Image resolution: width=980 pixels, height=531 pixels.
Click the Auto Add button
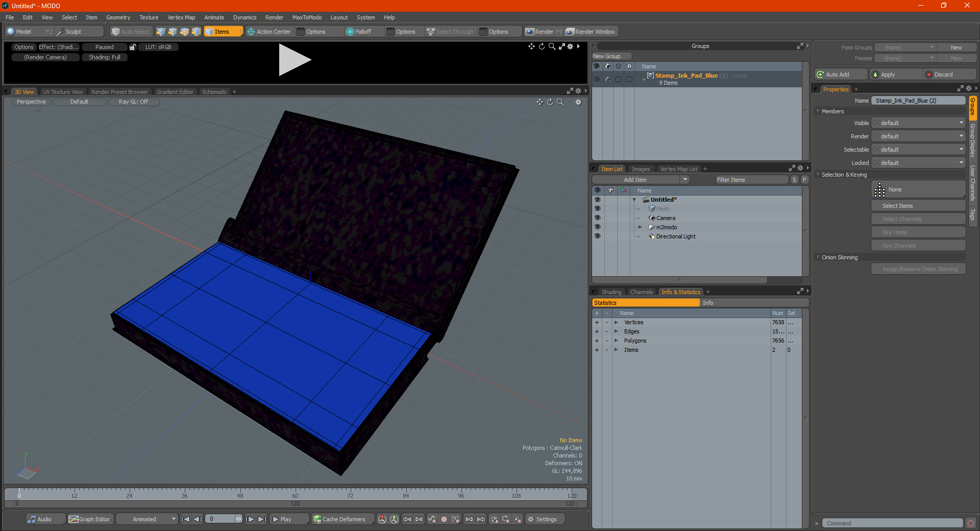(x=841, y=75)
